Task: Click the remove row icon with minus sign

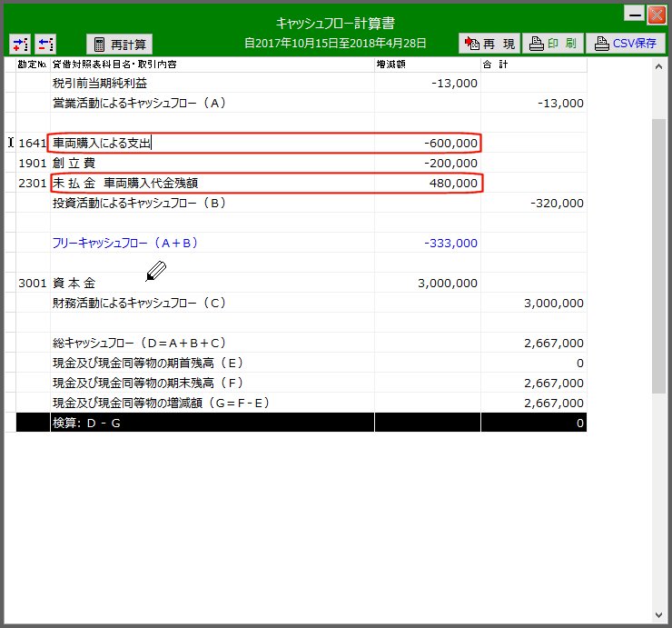Action: click(x=45, y=44)
